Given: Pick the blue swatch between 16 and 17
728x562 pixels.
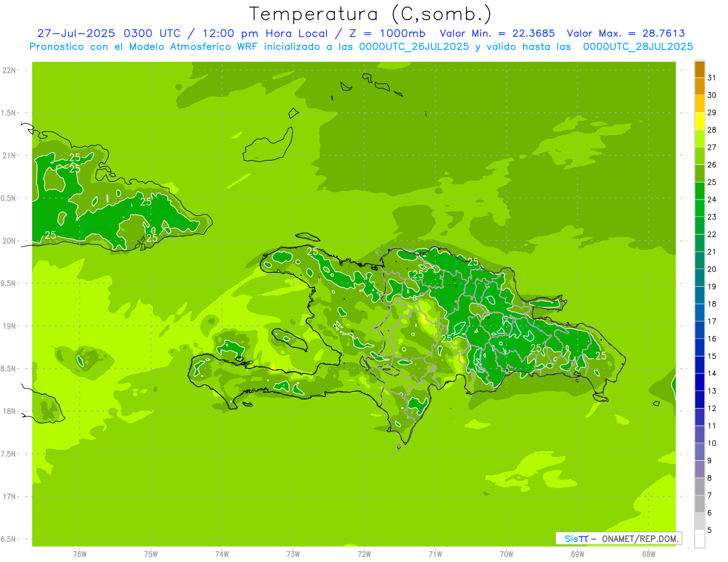Looking at the screenshot, I should tap(699, 330).
